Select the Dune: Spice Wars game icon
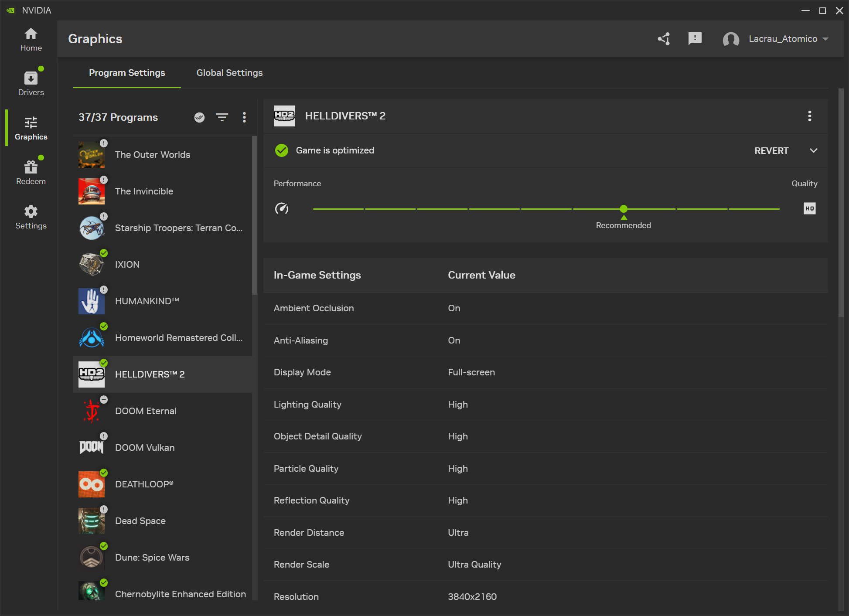 (x=92, y=558)
